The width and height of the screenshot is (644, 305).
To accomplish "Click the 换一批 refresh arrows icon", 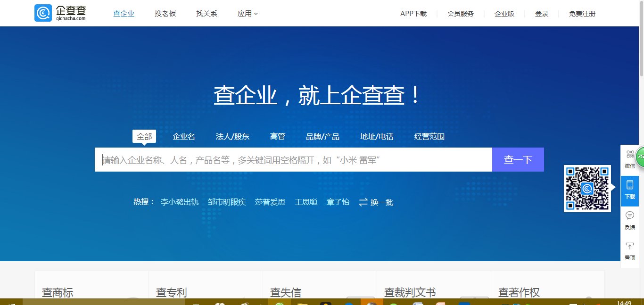I will click(363, 202).
